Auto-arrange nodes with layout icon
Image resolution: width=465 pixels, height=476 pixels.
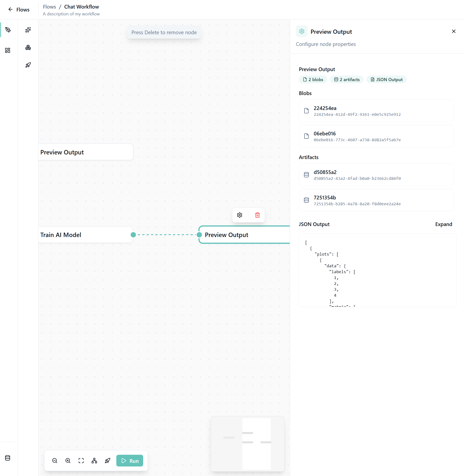(94, 461)
